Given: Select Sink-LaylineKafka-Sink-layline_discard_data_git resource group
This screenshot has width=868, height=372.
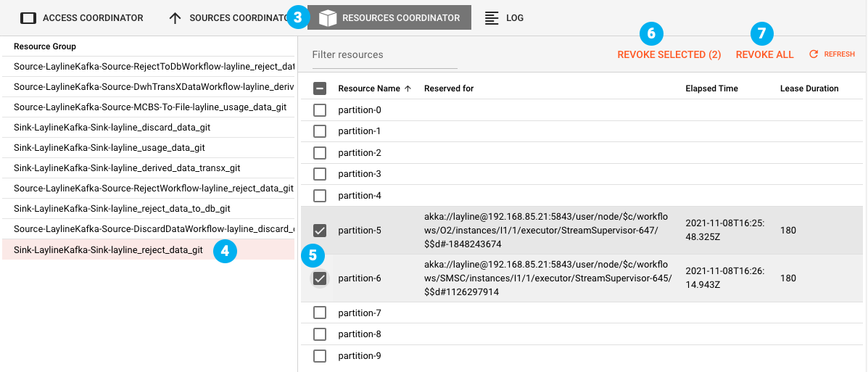Looking at the screenshot, I should coord(112,128).
